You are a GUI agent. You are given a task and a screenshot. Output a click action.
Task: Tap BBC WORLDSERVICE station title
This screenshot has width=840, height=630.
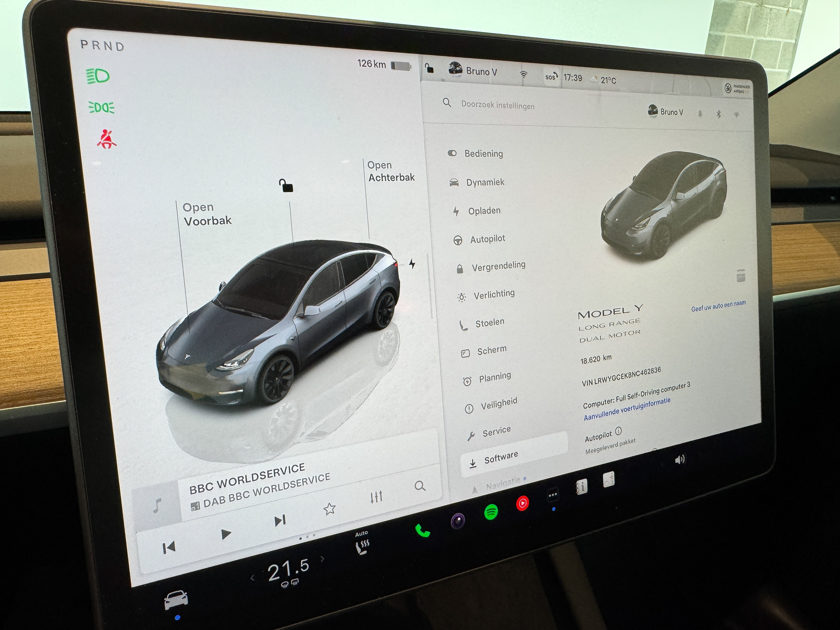[247, 478]
